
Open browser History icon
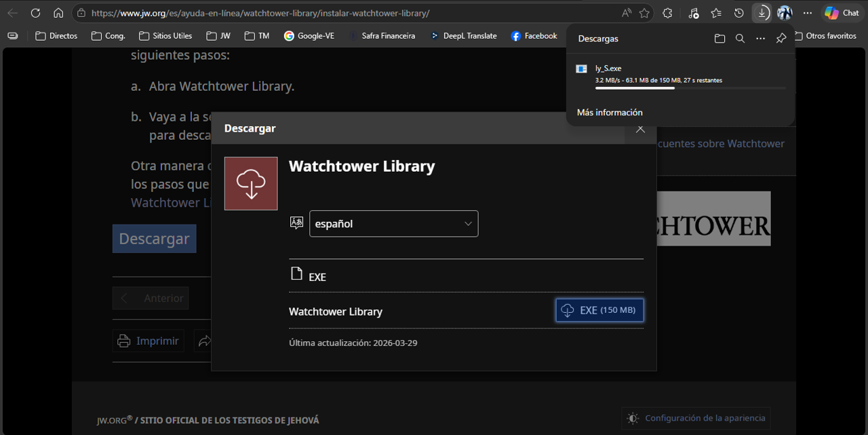pyautogui.click(x=739, y=13)
